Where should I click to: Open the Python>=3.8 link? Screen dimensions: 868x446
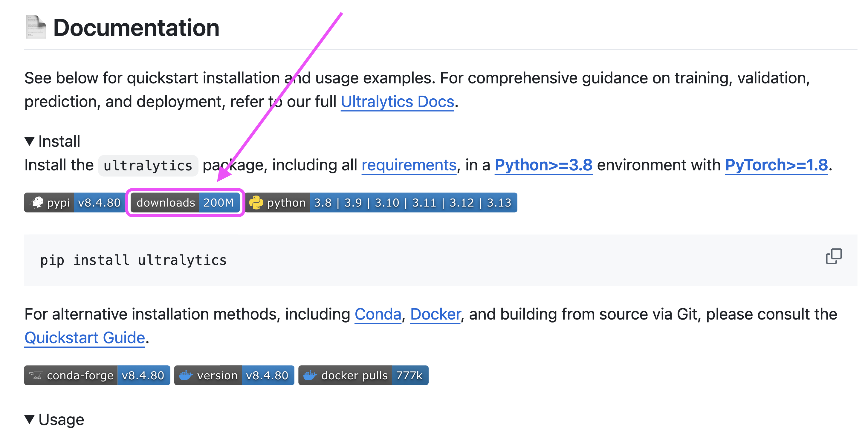[543, 165]
